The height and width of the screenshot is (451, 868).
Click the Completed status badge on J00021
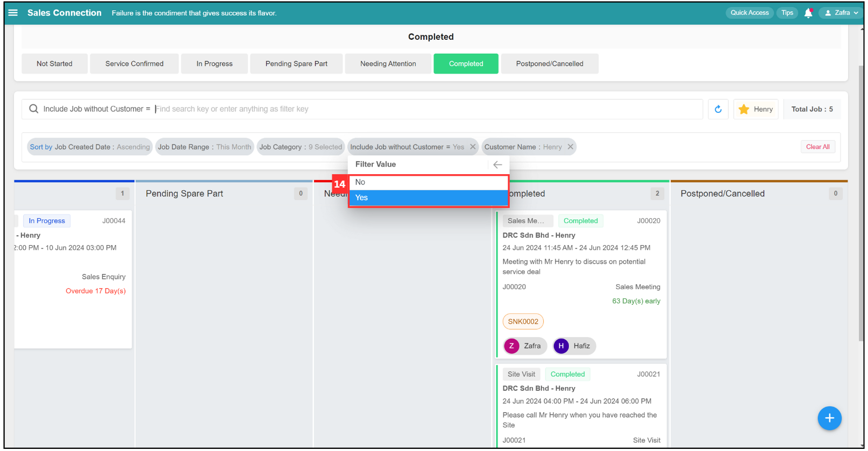pyautogui.click(x=568, y=374)
